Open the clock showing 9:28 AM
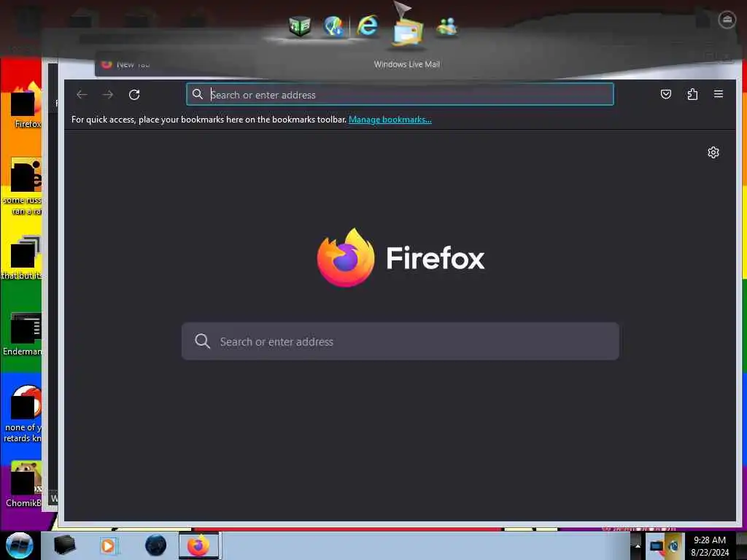The width and height of the screenshot is (747, 560). 710,546
